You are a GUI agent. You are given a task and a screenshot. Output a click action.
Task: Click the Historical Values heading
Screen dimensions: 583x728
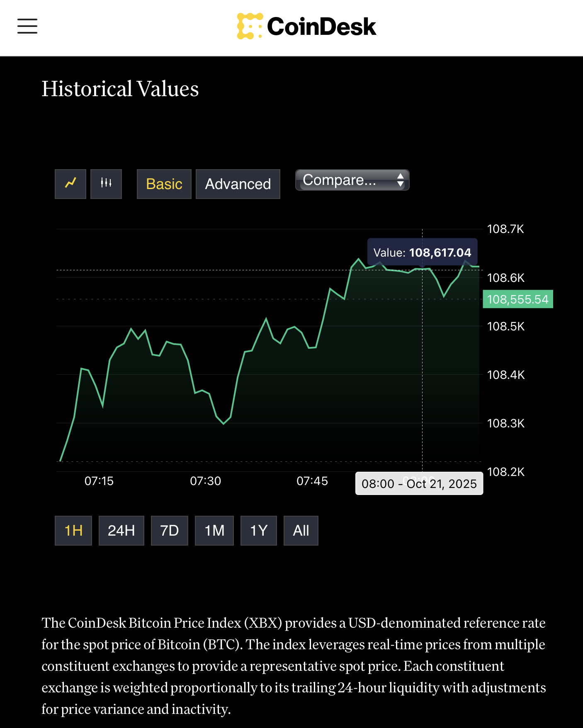(120, 89)
